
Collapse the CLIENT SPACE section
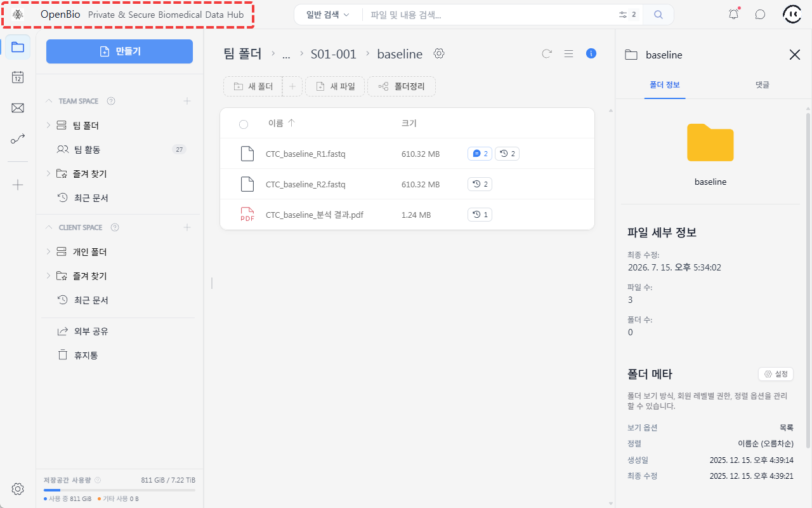click(49, 227)
